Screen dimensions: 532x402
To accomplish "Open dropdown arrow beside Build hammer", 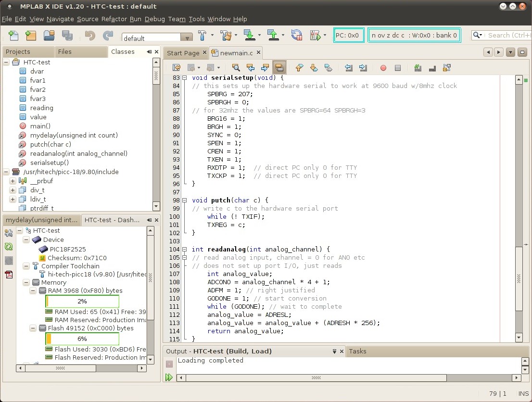I will click(213, 35).
